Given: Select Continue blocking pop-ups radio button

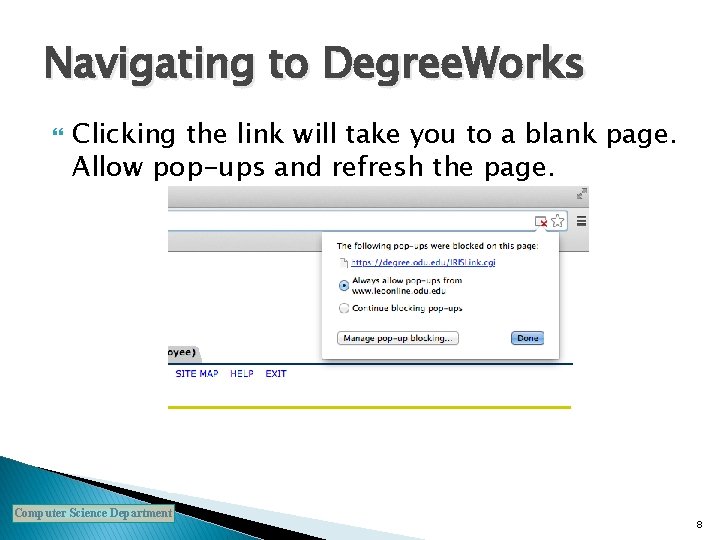Looking at the screenshot, I should (343, 308).
